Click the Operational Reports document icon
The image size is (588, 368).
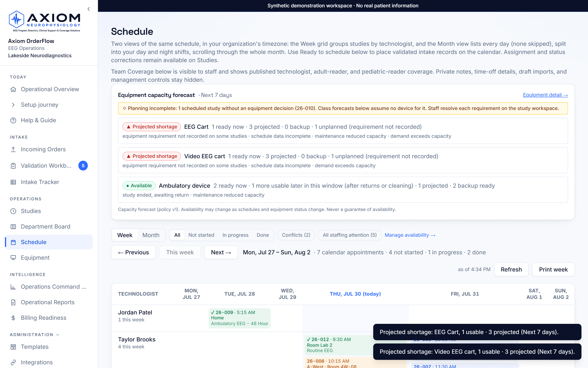[13, 303]
